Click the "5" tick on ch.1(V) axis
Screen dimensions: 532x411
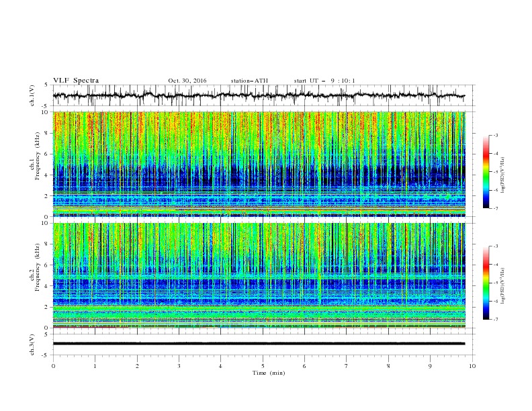click(x=47, y=85)
